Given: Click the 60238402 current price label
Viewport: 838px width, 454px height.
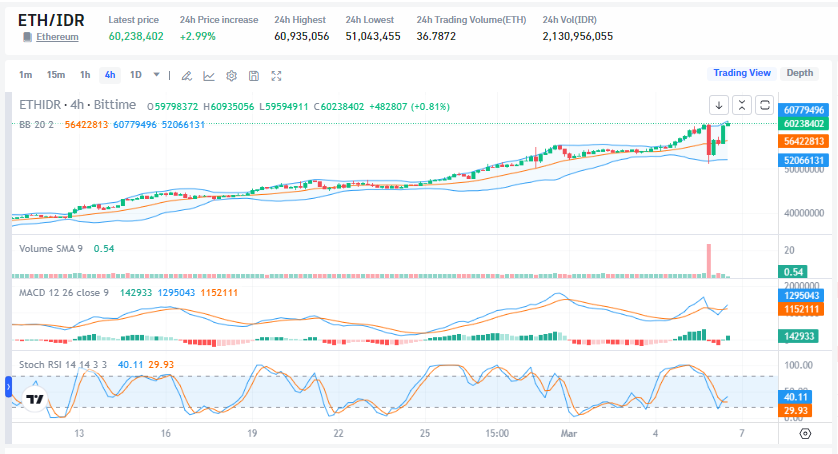Looking at the screenshot, I should click(804, 124).
